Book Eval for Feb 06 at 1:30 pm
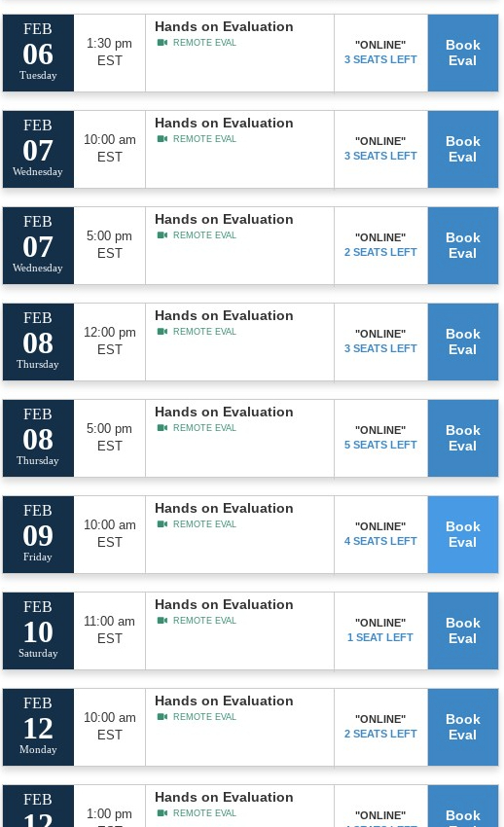This screenshot has height=827, width=504. [463, 53]
